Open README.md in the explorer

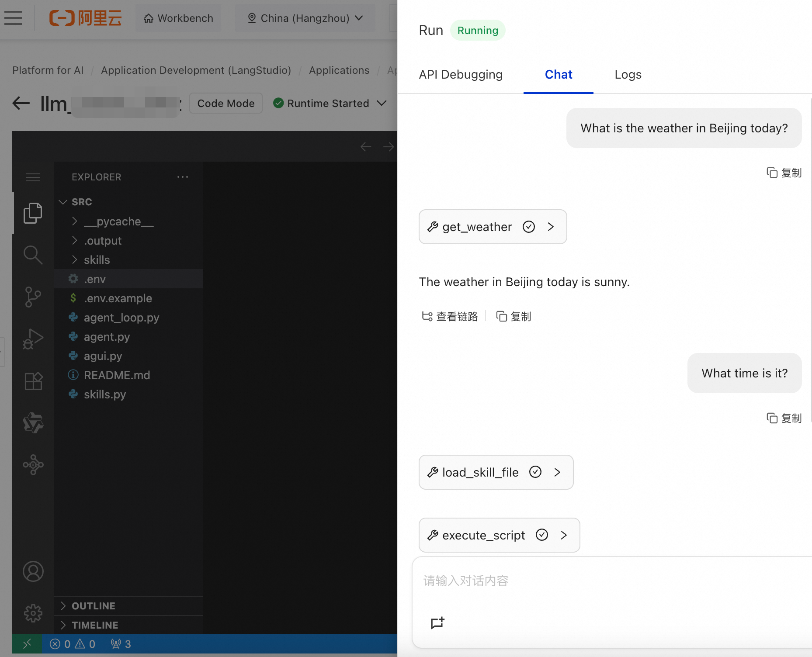(128, 375)
